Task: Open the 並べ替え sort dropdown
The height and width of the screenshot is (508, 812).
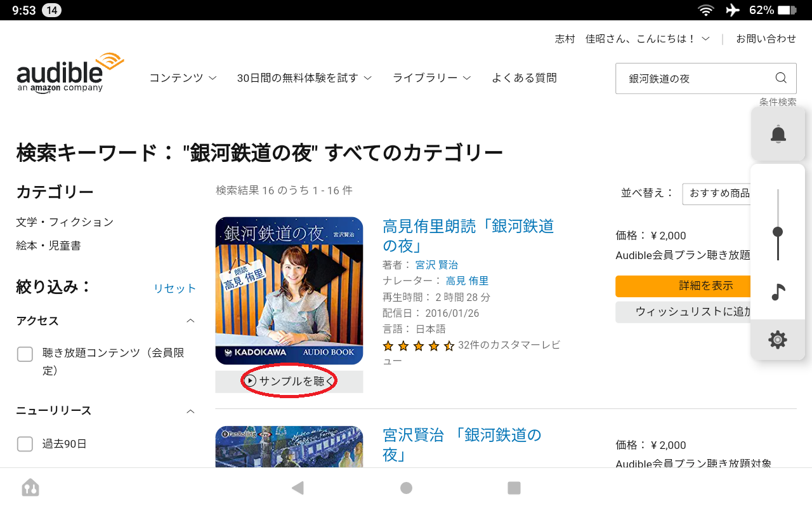Action: (717, 194)
